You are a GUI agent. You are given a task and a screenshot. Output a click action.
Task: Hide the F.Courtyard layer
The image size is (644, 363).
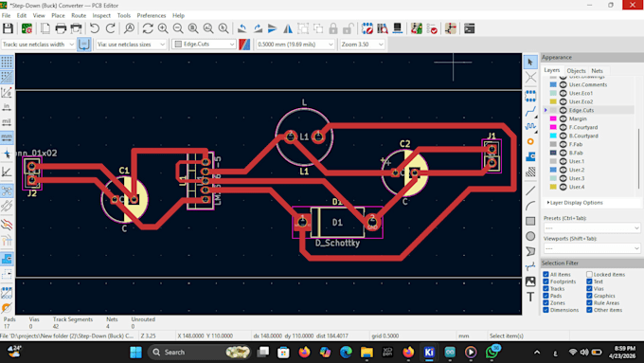[x=563, y=127]
